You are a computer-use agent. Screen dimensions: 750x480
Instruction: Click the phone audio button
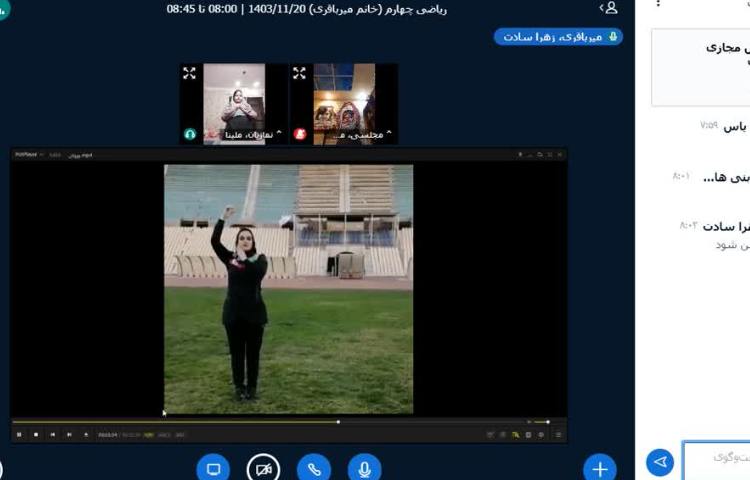pyautogui.click(x=314, y=469)
